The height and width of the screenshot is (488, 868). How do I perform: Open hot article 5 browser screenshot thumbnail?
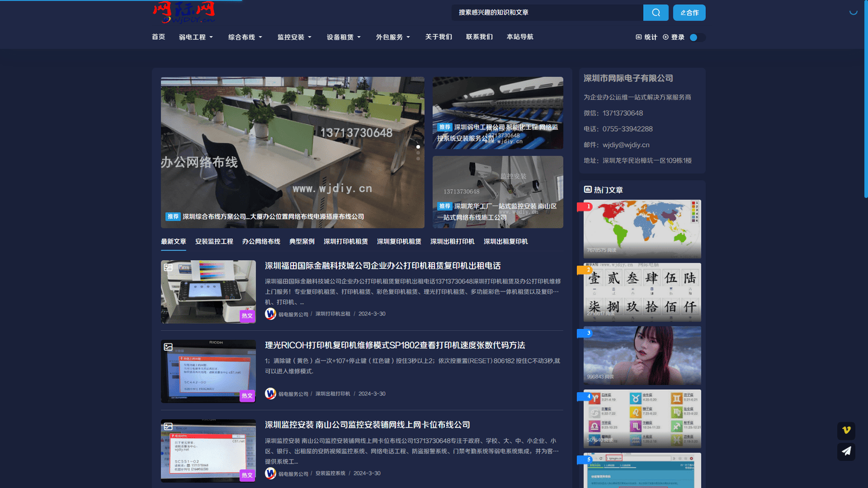coord(642,471)
